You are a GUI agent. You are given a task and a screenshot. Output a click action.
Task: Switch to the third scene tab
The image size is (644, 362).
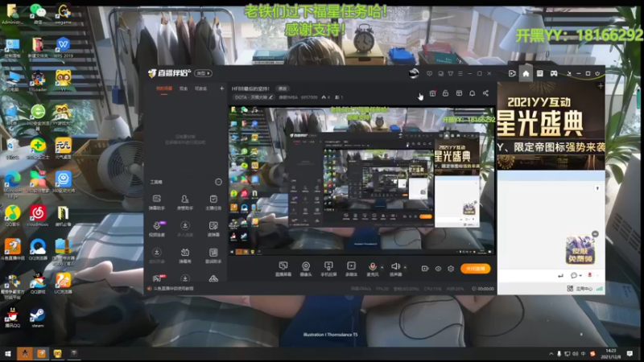pos(200,88)
